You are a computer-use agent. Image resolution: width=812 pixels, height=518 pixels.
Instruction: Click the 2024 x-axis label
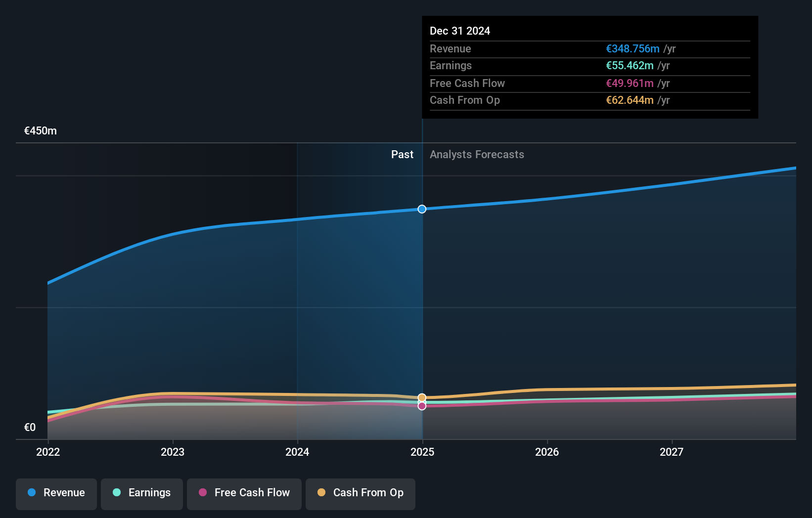tap(297, 452)
